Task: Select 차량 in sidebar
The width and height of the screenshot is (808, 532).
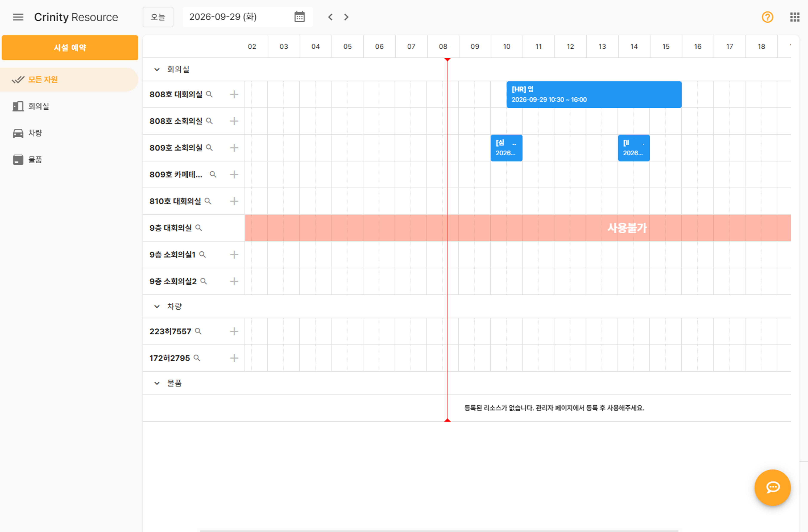Action: pyautogui.click(x=69, y=133)
